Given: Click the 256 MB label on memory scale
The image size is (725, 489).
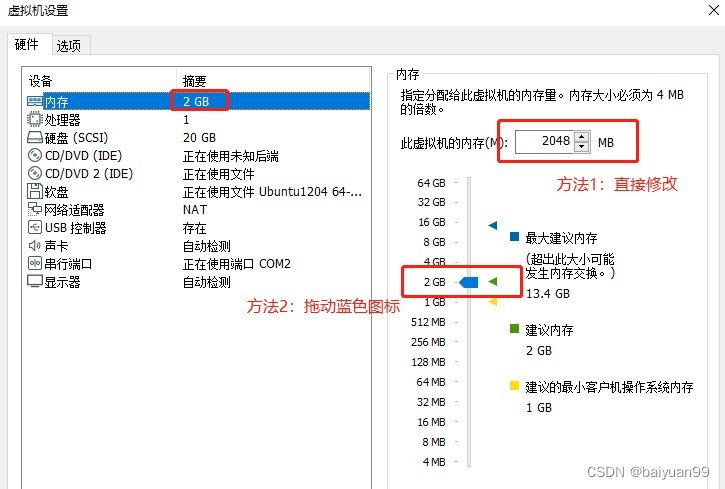Looking at the screenshot, I should pos(428,342).
